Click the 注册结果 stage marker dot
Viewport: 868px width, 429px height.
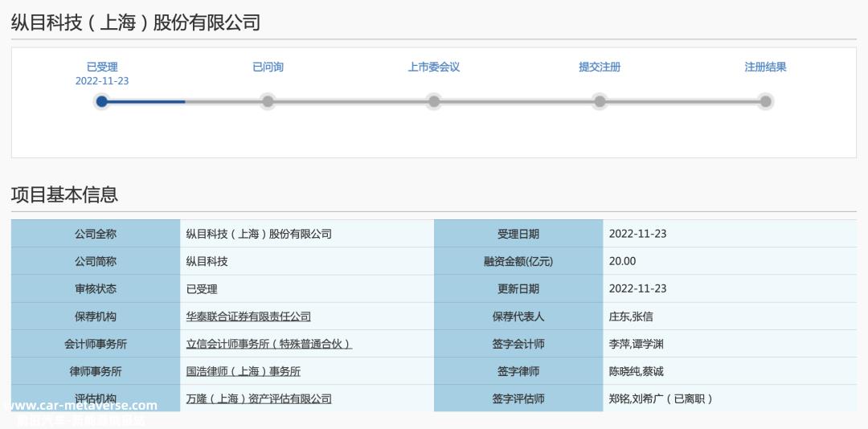point(766,101)
